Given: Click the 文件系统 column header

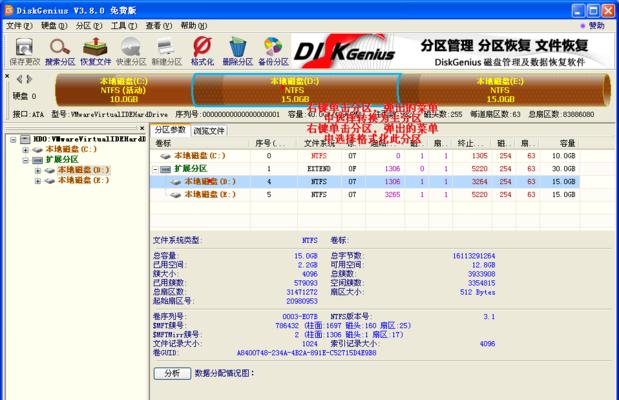Looking at the screenshot, I should pos(319,143).
